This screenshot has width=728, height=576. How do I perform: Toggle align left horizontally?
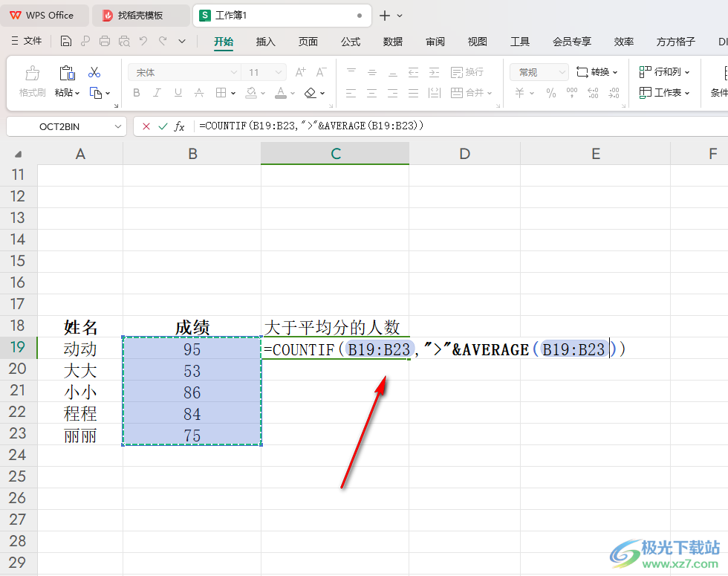point(351,93)
